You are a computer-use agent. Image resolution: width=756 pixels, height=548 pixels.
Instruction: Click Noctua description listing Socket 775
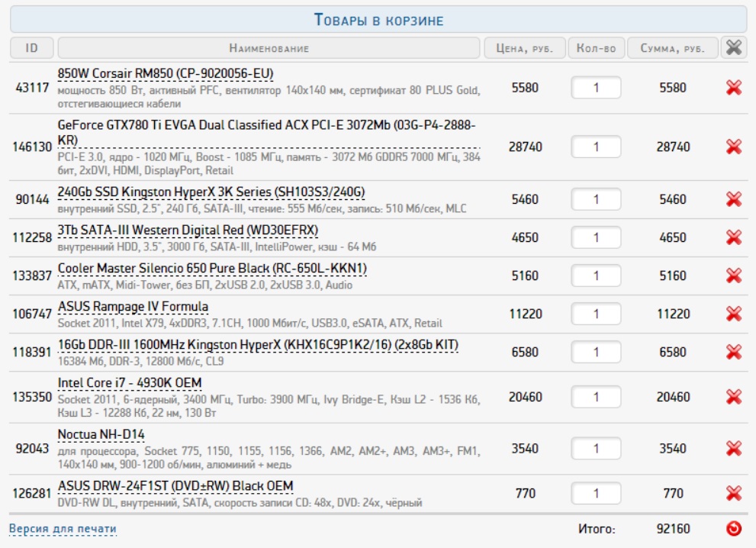(x=269, y=458)
